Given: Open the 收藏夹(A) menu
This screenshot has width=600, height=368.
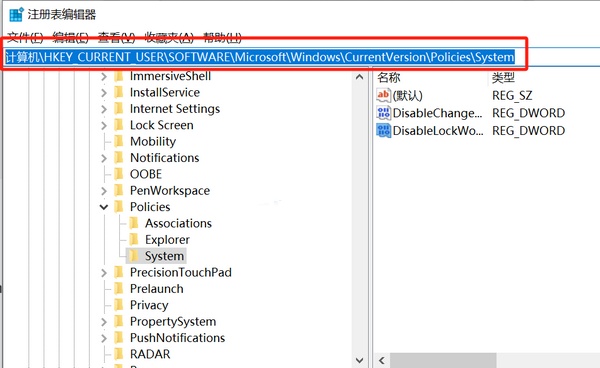Looking at the screenshot, I should [x=169, y=37].
